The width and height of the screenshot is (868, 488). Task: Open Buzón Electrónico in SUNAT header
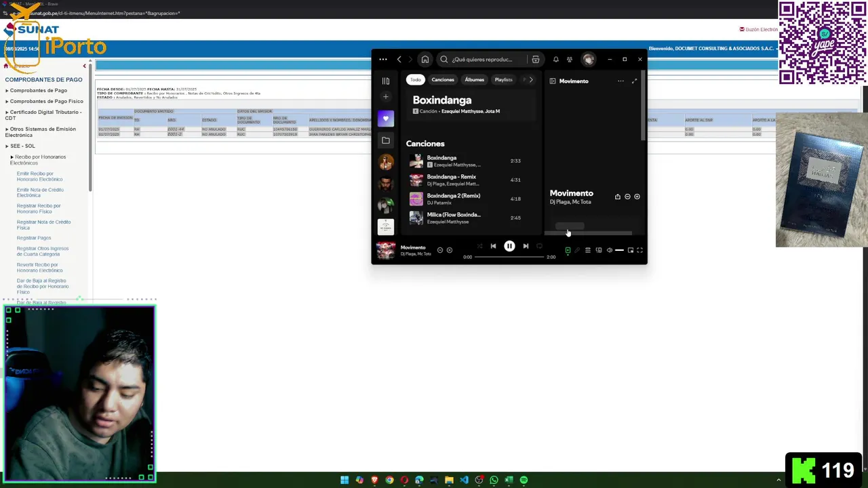[759, 29]
